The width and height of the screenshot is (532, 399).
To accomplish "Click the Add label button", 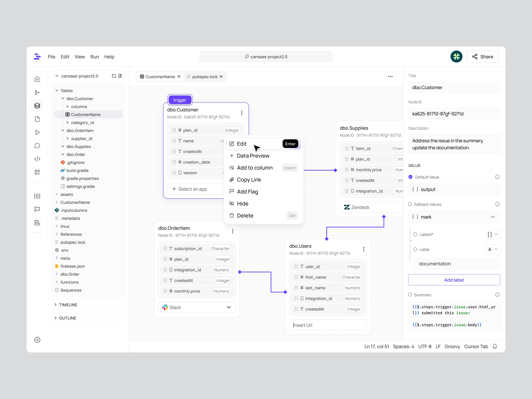I will (x=454, y=280).
